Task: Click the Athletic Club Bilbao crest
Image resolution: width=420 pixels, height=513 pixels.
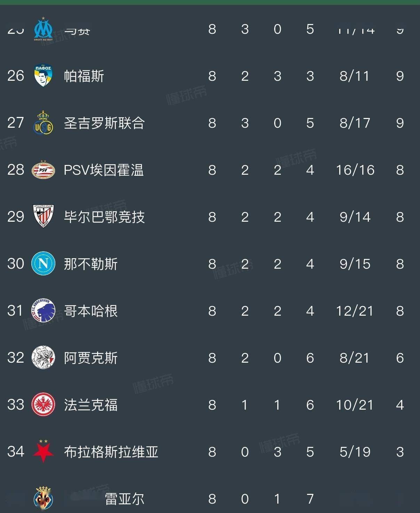Action: pos(43,216)
